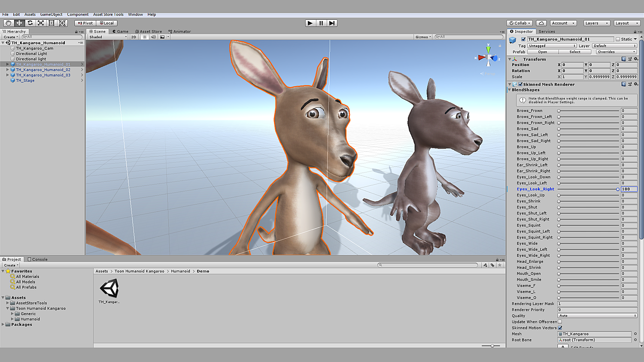Select the Rect Transform tool

(52, 23)
